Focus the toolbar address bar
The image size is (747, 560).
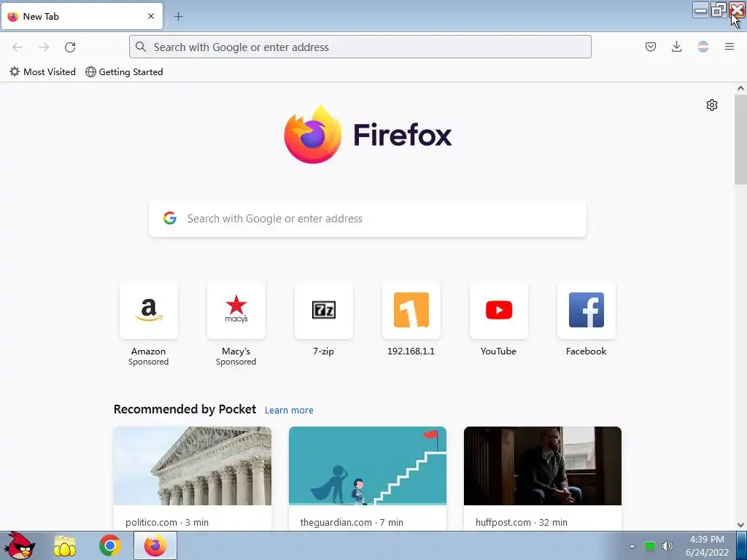click(360, 47)
